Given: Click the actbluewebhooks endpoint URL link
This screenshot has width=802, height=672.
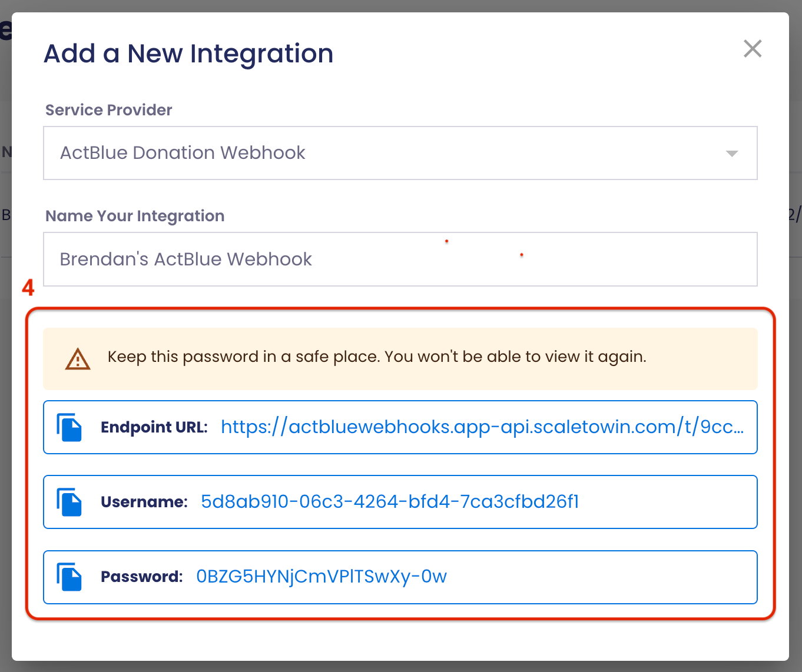Looking at the screenshot, I should (x=482, y=427).
